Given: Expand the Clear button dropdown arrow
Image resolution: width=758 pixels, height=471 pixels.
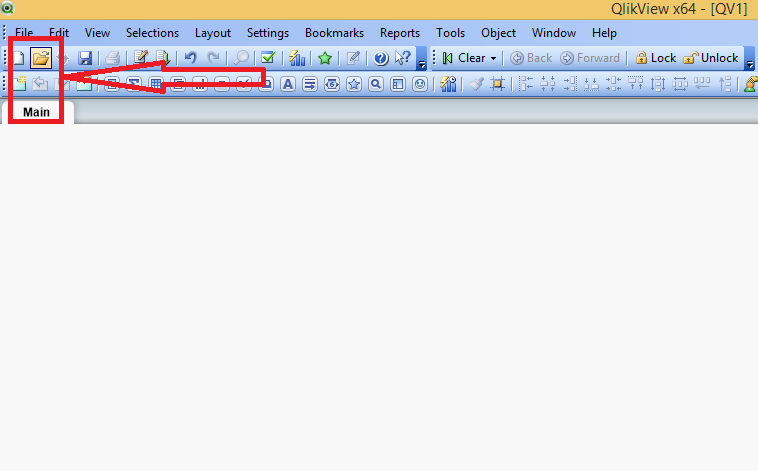Looking at the screenshot, I should click(x=493, y=59).
